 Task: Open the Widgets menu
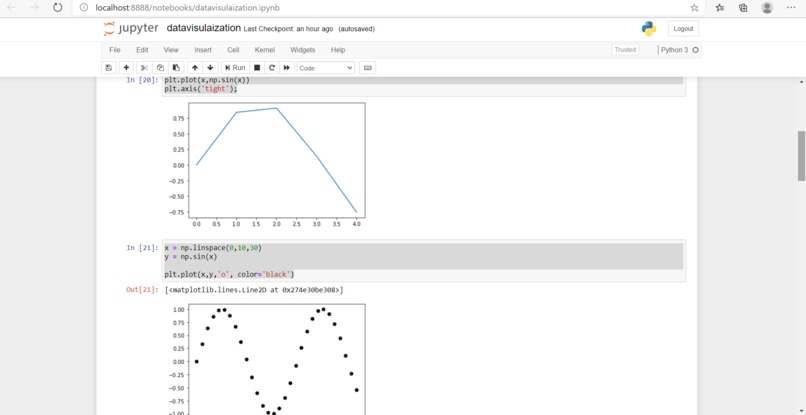tap(303, 50)
